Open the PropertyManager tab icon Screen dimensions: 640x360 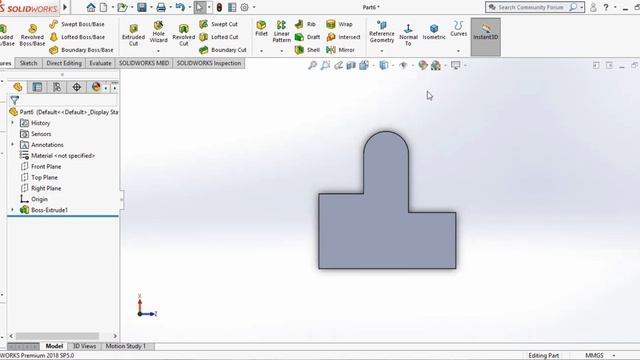[x=37, y=87]
